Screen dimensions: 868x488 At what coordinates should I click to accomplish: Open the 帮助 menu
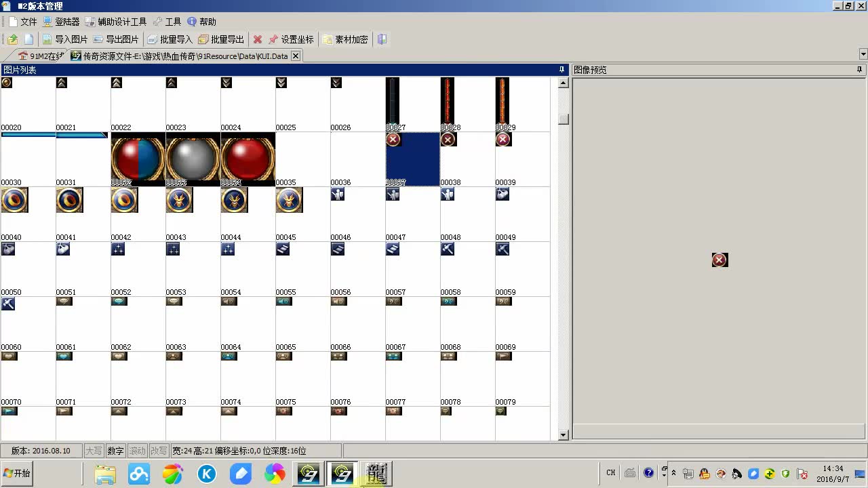coord(201,22)
